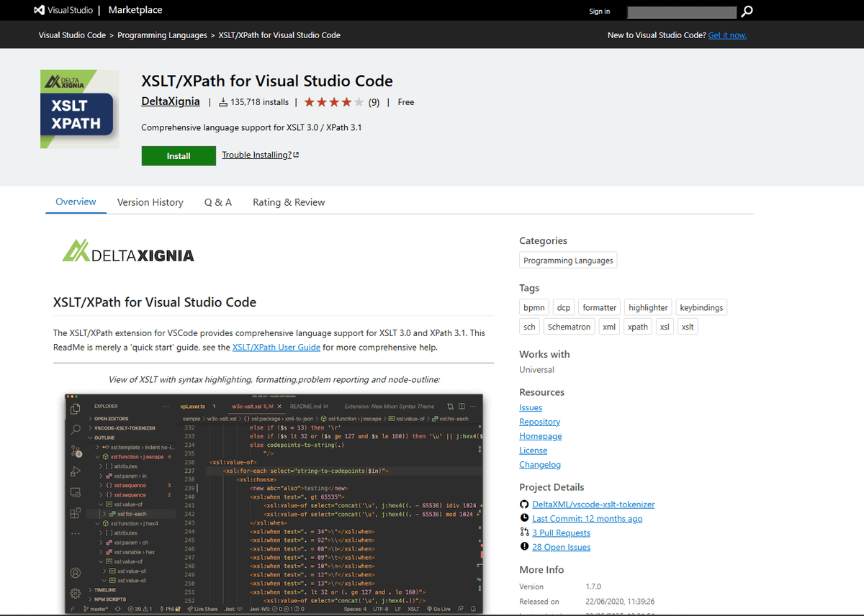Click the Install button
The width and height of the screenshot is (864, 616).
(x=179, y=155)
